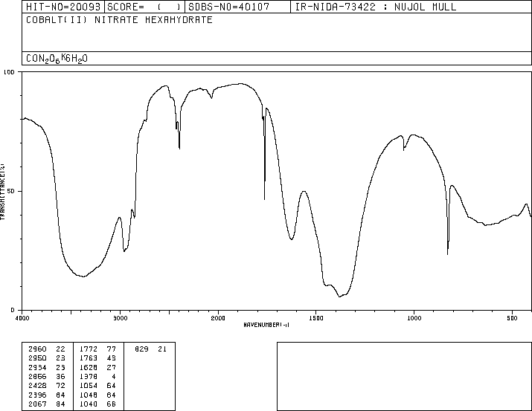Select peak table entry 1054

[x=89, y=386]
